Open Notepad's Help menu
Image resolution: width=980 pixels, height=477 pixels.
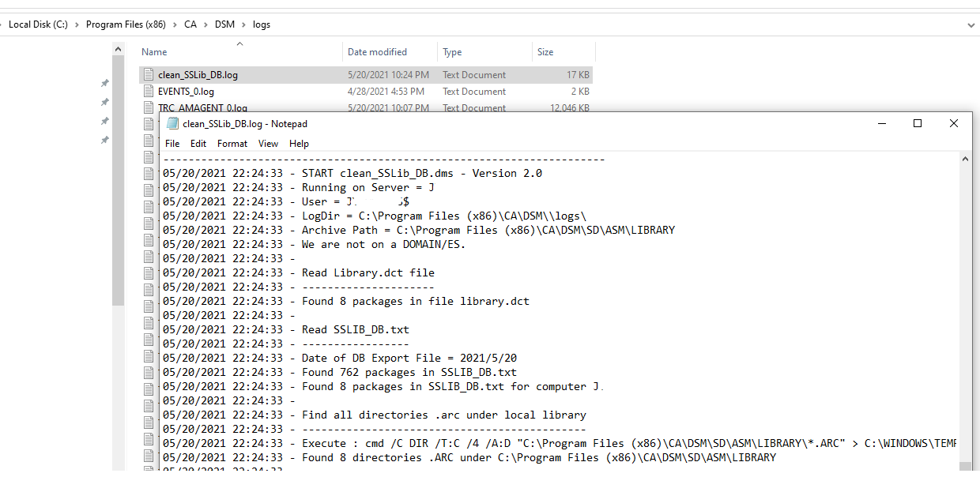click(299, 144)
